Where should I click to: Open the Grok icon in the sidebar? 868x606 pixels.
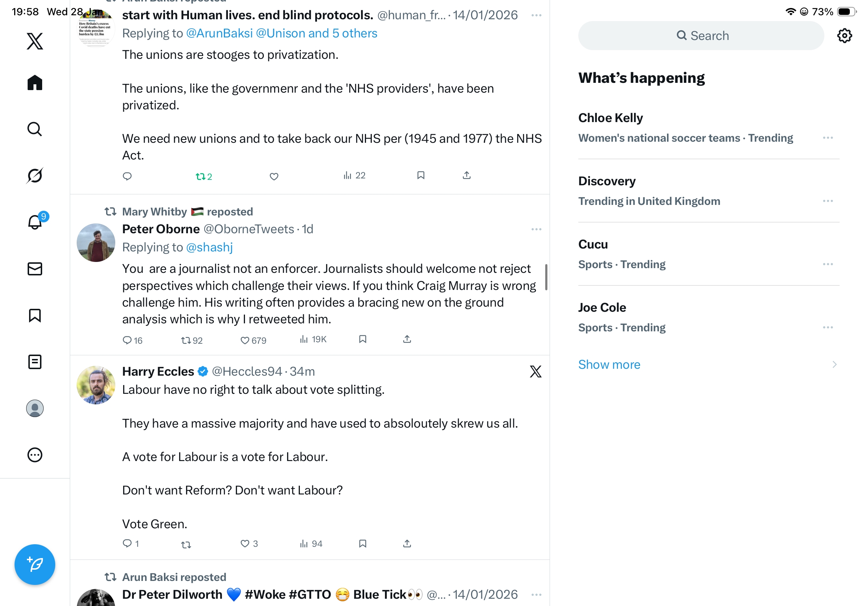35,175
